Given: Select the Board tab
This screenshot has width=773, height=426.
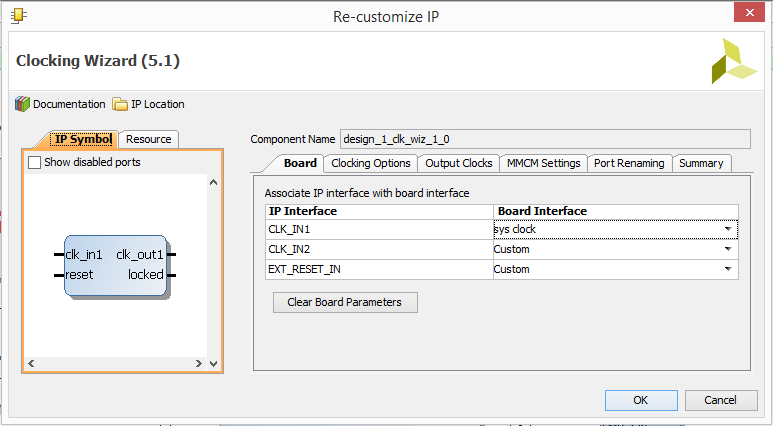Looking at the screenshot, I should [300, 163].
